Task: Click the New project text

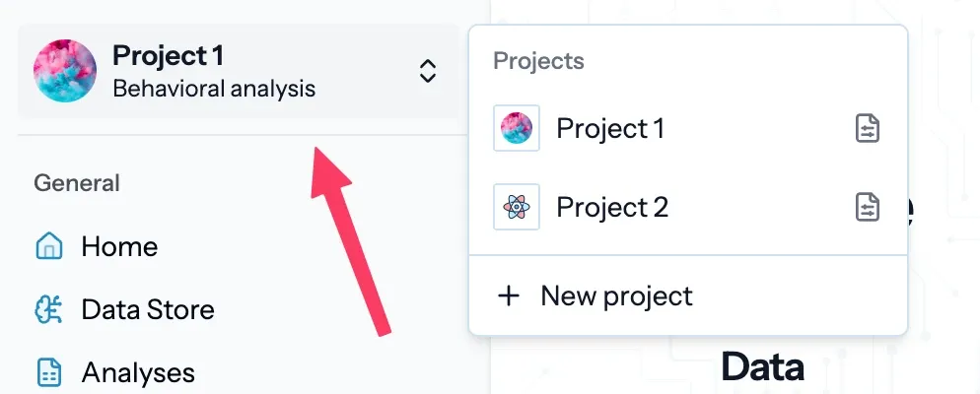Action: [x=616, y=295]
